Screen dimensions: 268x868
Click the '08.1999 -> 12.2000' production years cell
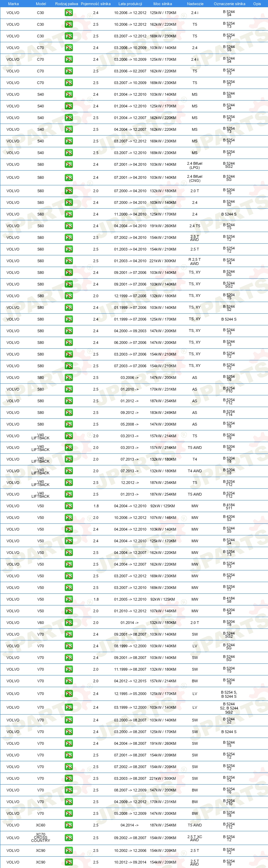tap(130, 646)
